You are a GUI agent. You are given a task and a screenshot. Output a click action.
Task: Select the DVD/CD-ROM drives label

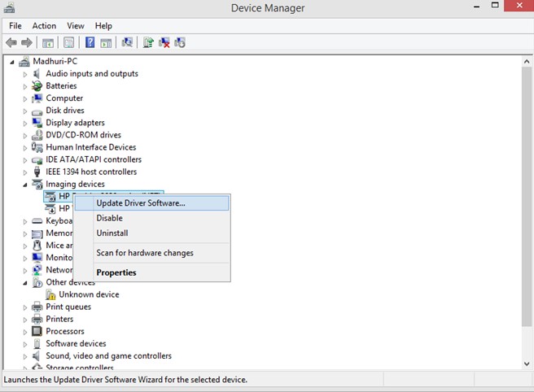click(83, 135)
